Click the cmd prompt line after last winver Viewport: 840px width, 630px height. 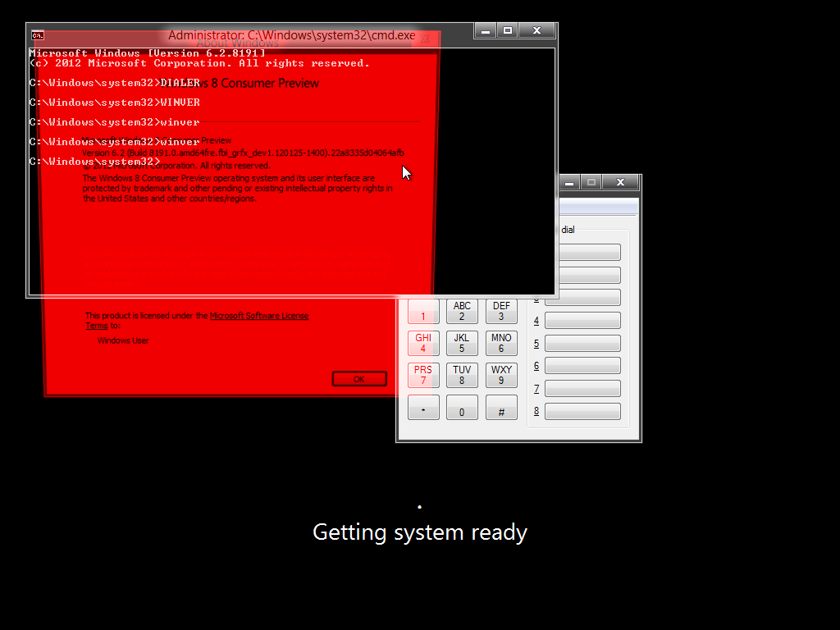(95, 162)
